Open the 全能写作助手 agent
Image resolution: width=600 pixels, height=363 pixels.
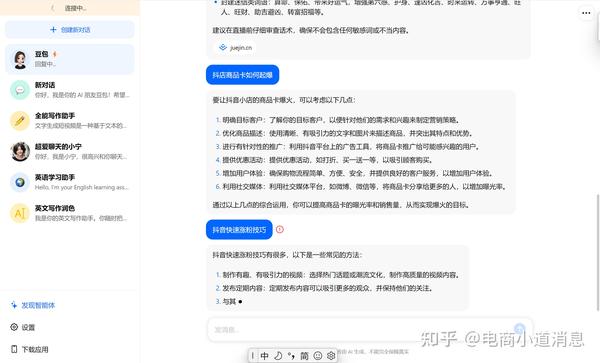[70, 120]
